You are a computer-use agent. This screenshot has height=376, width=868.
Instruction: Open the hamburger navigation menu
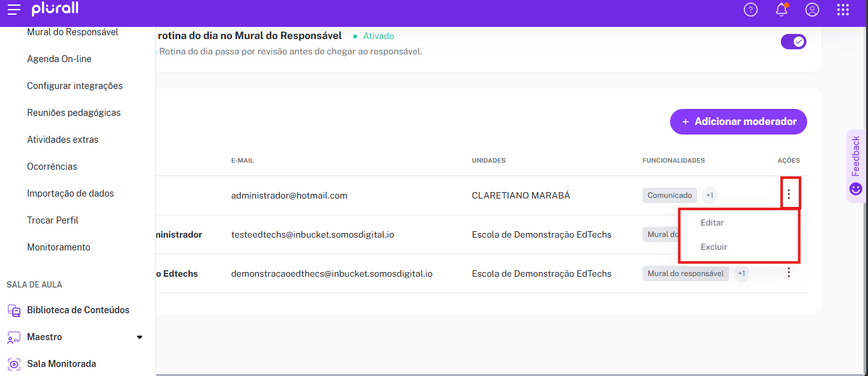click(x=13, y=10)
